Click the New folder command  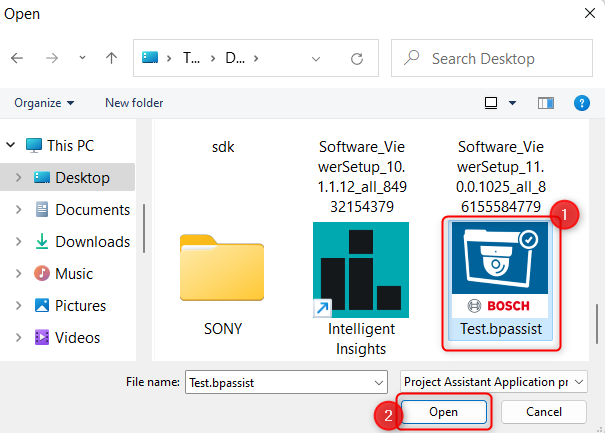pos(134,103)
